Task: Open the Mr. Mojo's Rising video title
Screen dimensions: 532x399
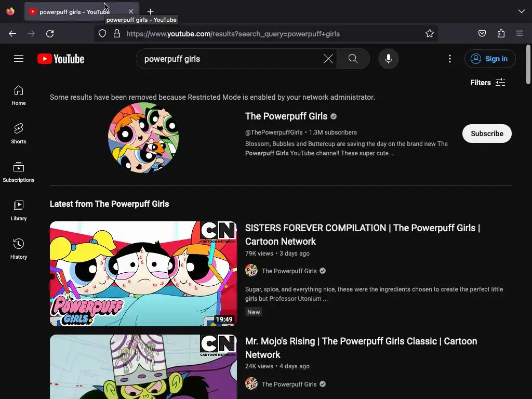Action: point(361,348)
